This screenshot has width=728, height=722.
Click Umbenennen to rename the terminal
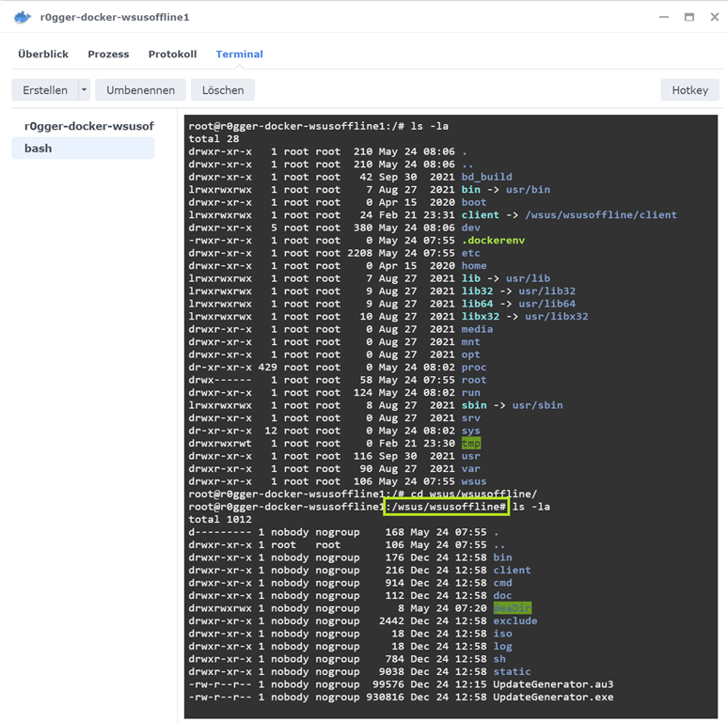pyautogui.click(x=140, y=90)
